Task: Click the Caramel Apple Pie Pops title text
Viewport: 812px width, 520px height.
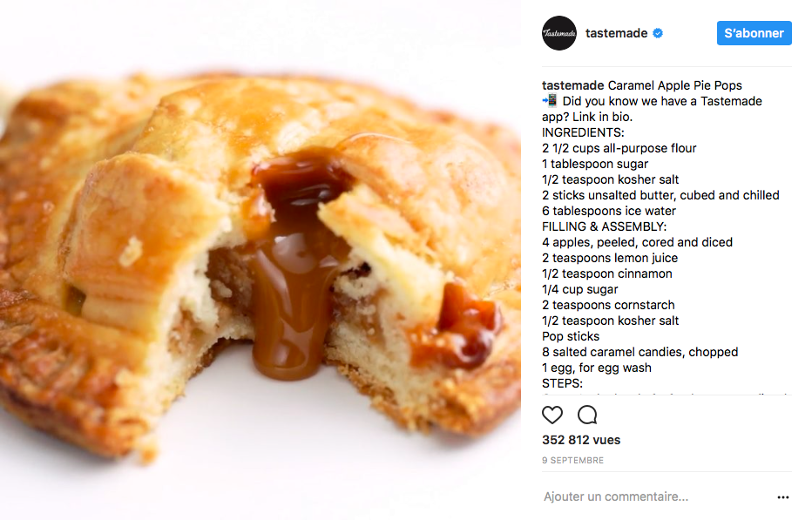Action: coord(674,85)
